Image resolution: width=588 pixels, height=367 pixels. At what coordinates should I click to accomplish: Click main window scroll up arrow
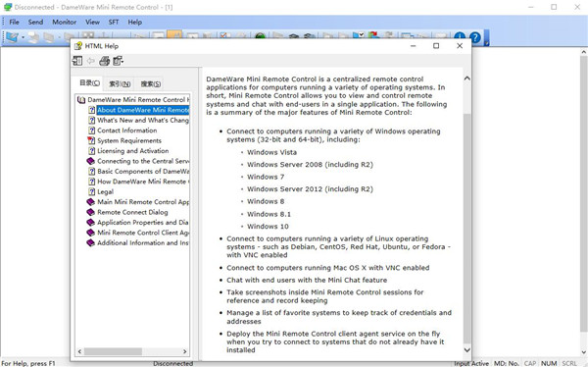click(584, 52)
